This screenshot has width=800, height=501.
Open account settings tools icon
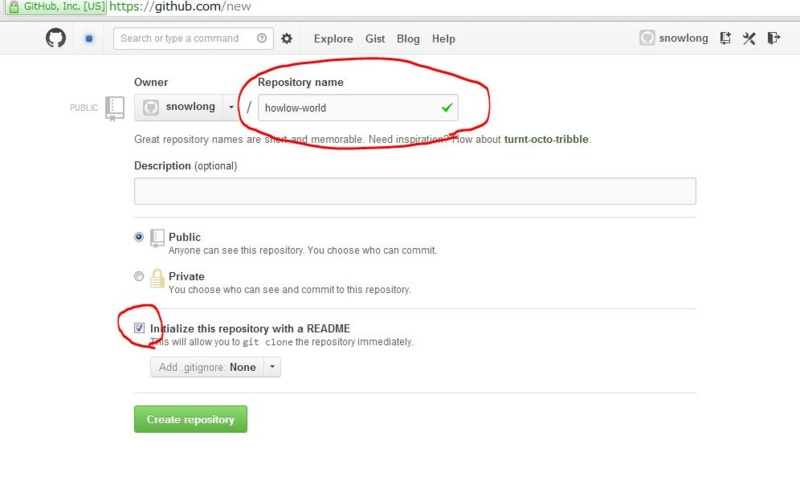tap(749, 38)
